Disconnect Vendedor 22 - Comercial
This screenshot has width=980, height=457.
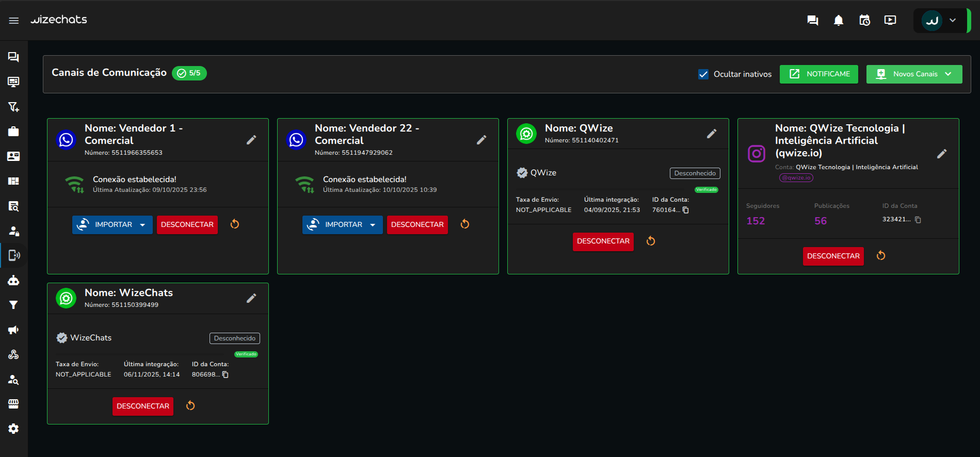pos(417,225)
